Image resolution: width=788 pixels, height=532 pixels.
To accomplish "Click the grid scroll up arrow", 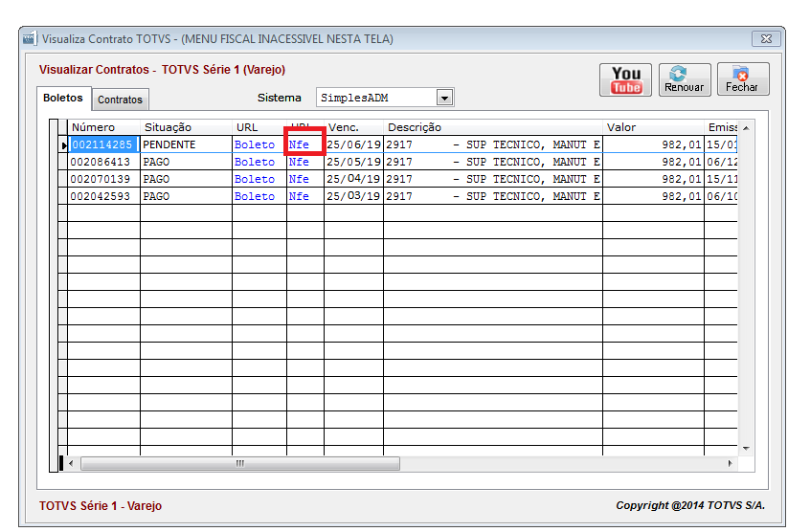I will point(746,128).
